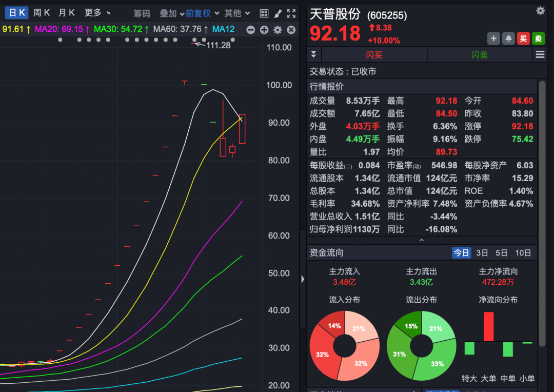This screenshot has height=392, width=554.
Task: Switch to the 周K weekly chart tab
Action: tap(42, 13)
